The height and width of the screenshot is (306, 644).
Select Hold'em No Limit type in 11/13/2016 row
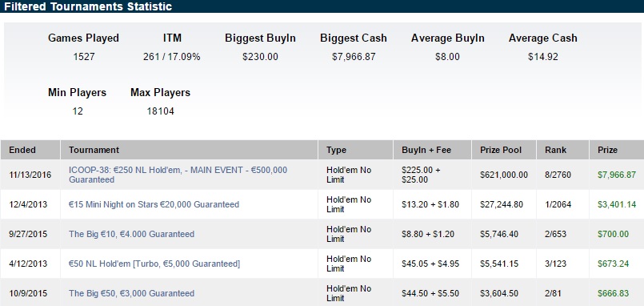point(349,175)
